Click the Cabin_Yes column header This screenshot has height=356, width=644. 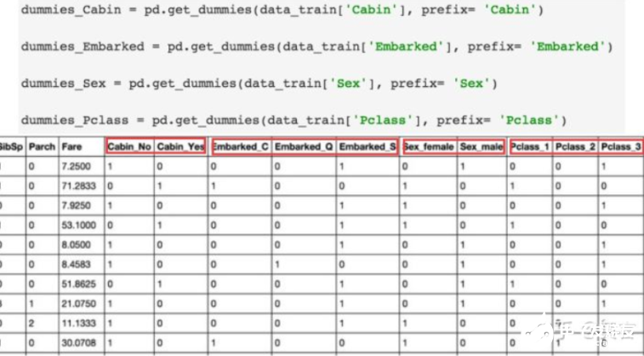point(181,146)
